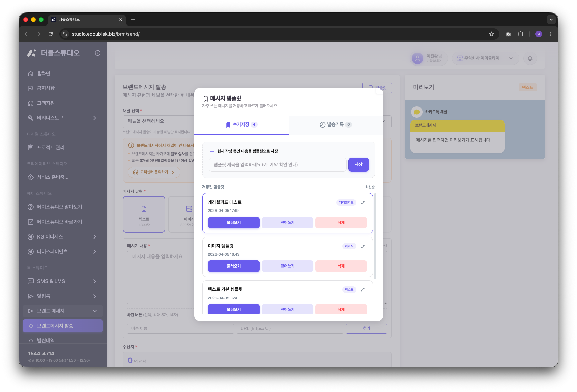The width and height of the screenshot is (577, 392).
Task: Open 브랜드메시지 발송 menu item
Action: pos(63,326)
